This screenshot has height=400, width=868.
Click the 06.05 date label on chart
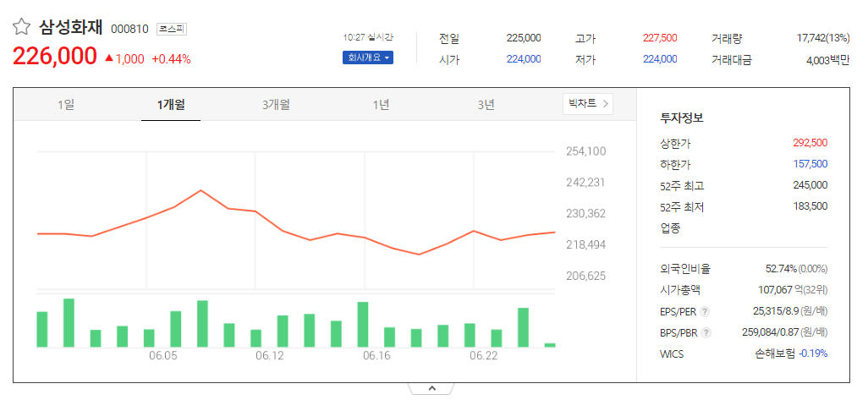click(x=162, y=356)
